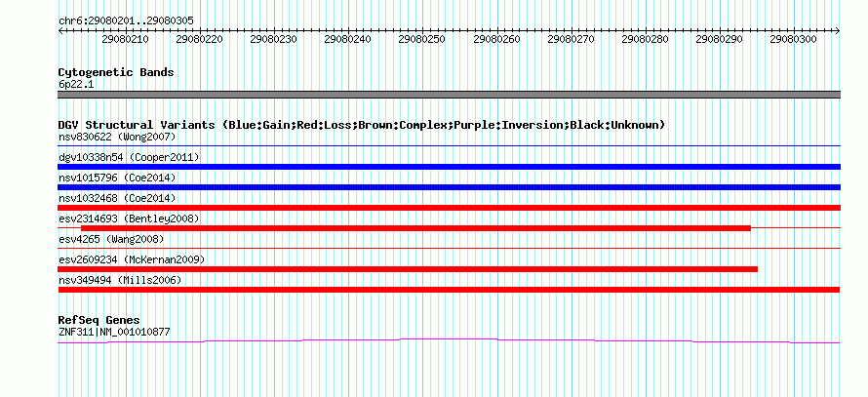Click the thin red esv4265 variant line
This screenshot has height=397, width=868.
[449, 249]
